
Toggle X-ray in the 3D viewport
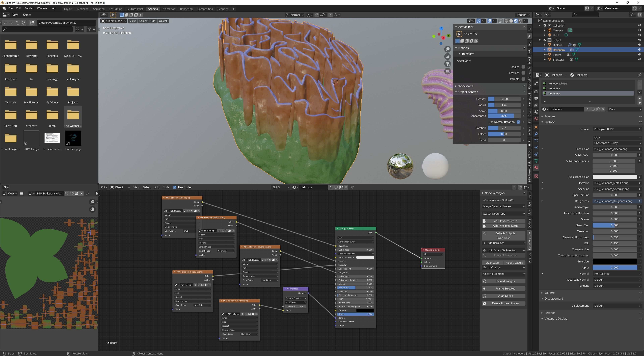click(500, 21)
